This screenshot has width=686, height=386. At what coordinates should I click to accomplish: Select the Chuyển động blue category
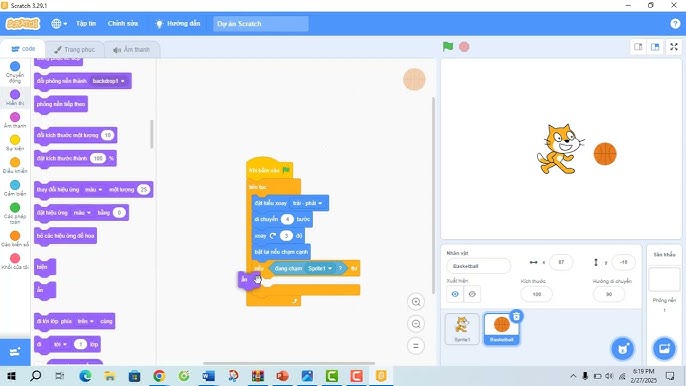tap(15, 72)
